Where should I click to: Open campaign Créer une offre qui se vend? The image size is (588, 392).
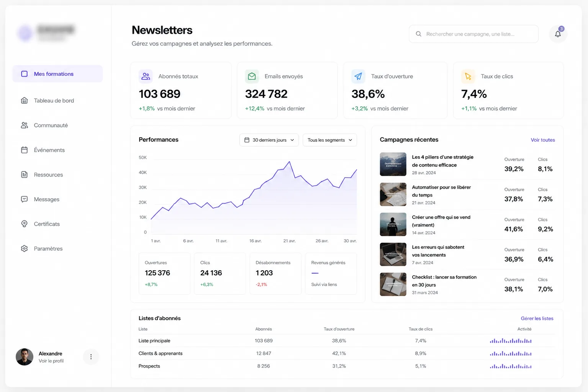[x=441, y=221]
